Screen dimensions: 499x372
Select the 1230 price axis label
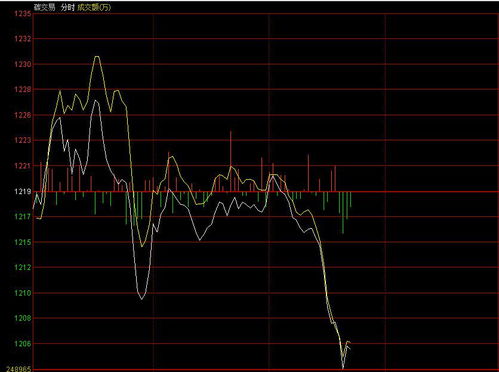tap(23, 64)
